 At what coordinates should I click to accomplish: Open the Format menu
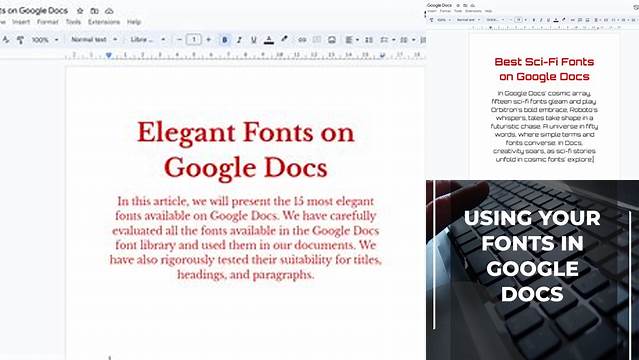point(48,22)
